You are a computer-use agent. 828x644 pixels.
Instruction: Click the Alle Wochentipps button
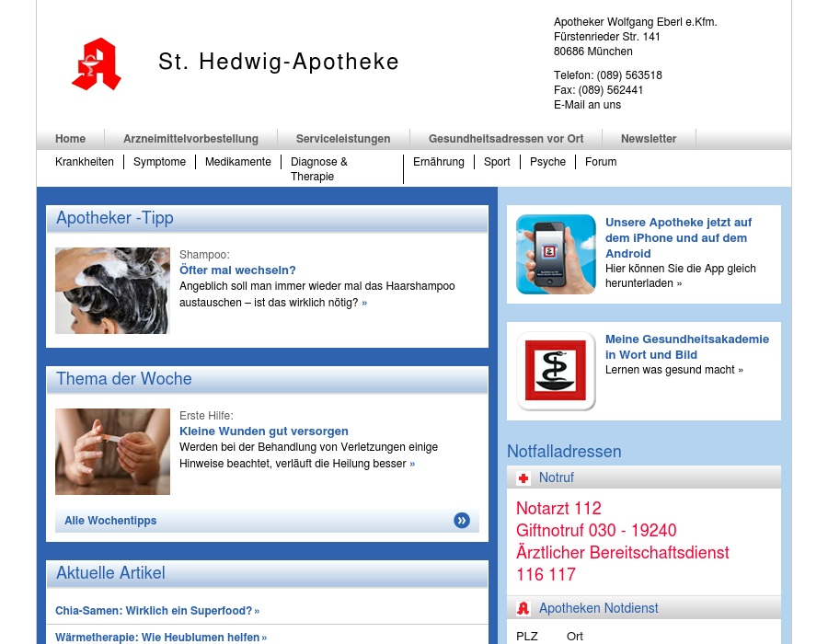(267, 521)
